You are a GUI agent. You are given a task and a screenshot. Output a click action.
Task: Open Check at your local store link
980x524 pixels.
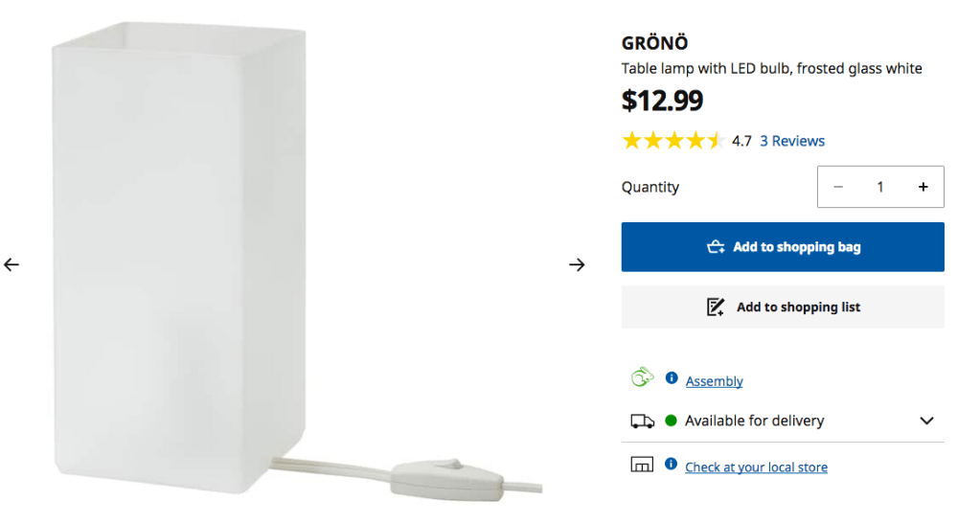[756, 467]
